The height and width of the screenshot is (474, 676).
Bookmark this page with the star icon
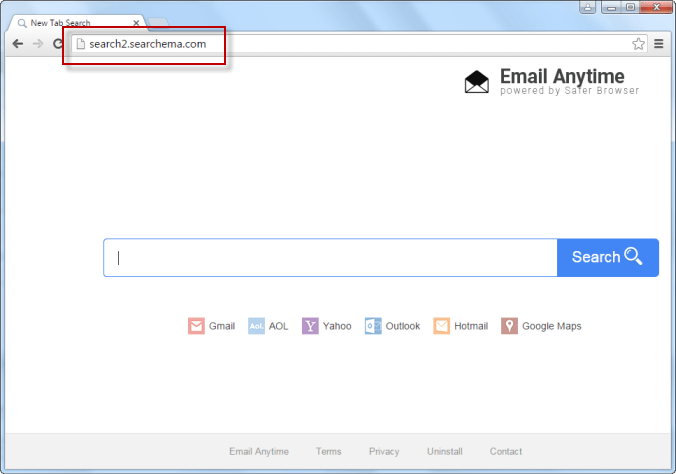point(638,44)
